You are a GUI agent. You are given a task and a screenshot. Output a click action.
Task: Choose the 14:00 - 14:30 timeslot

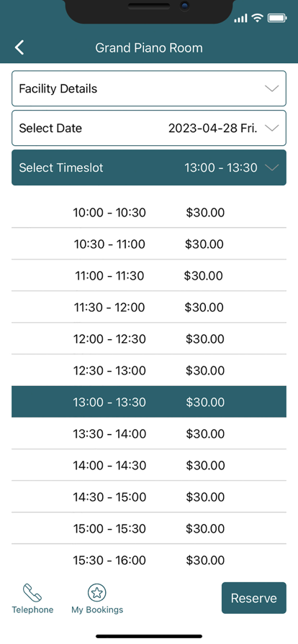point(149,465)
